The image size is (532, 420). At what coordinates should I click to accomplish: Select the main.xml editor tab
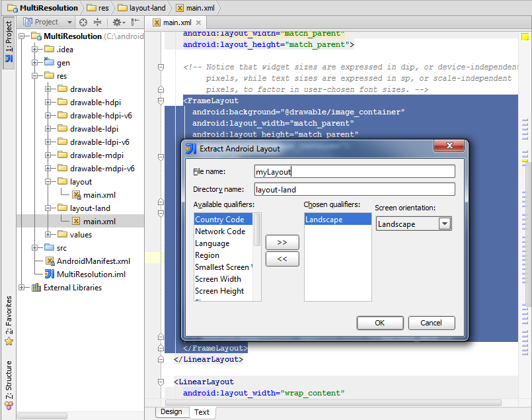pyautogui.click(x=176, y=22)
